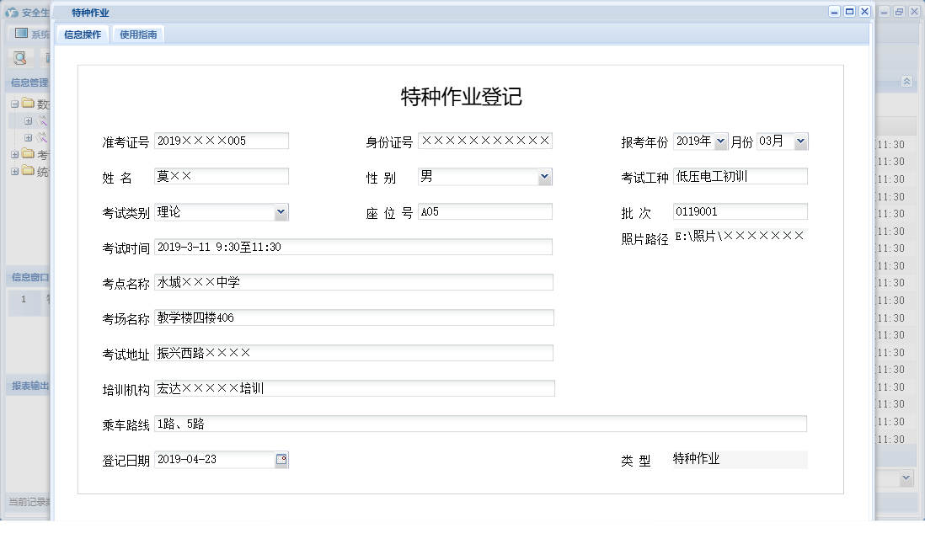Click inside the 准考证号 input field

(221, 140)
